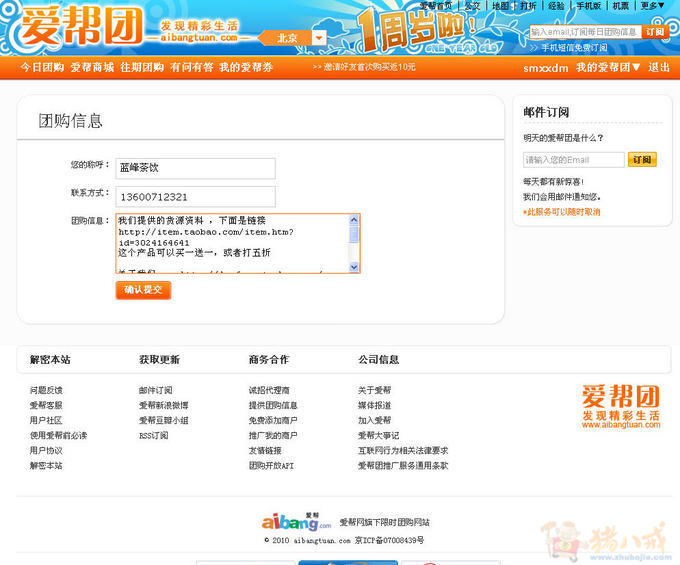
Task: Open footer 互联网行为相关法律要求 link
Action: 403,451
